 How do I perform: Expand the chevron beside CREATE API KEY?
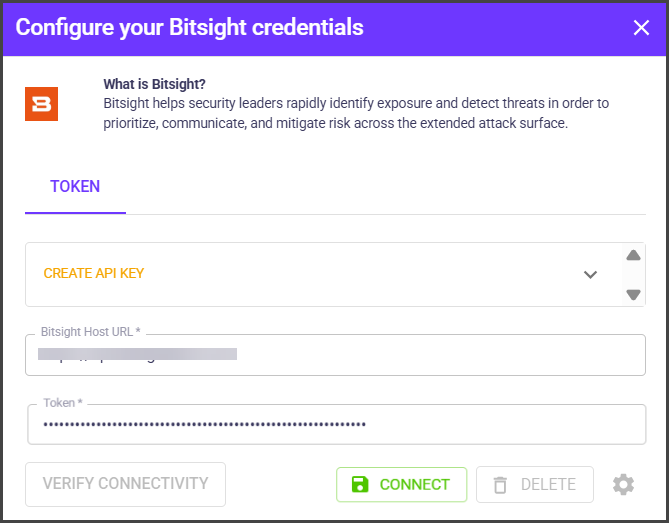tap(590, 274)
